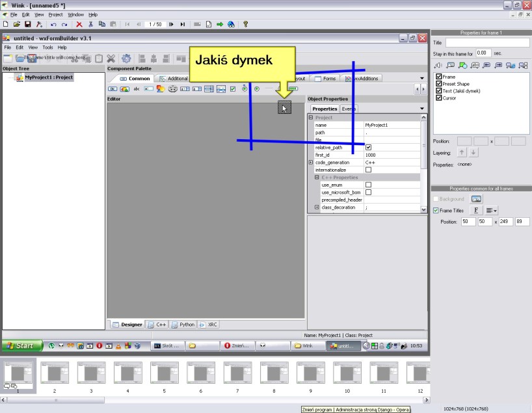This screenshot has height=413, width=532.
Task: Click the filmstrip horizontal scrollbar right arrow
Action: pyautogui.click(x=427, y=400)
